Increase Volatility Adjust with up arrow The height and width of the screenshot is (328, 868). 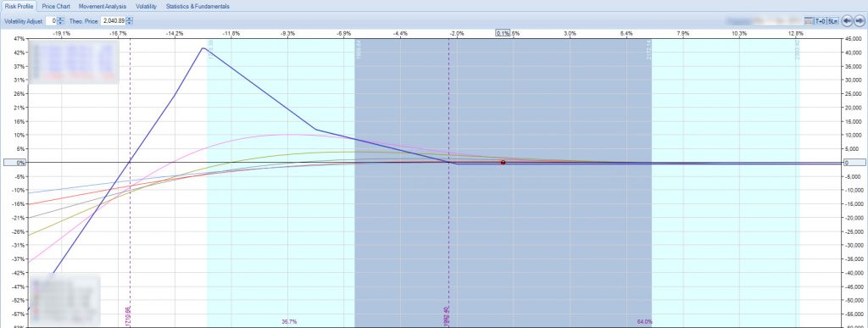(61, 19)
